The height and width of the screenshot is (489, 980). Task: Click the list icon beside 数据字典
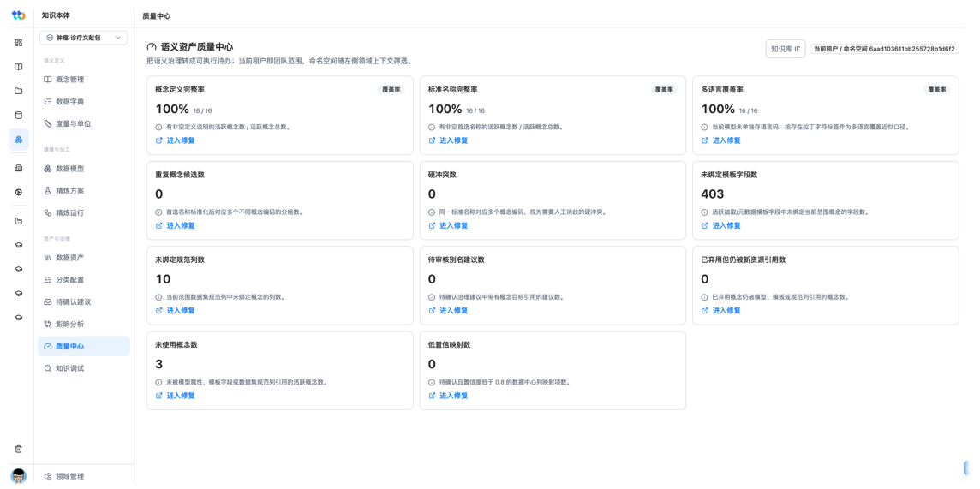[x=47, y=101]
